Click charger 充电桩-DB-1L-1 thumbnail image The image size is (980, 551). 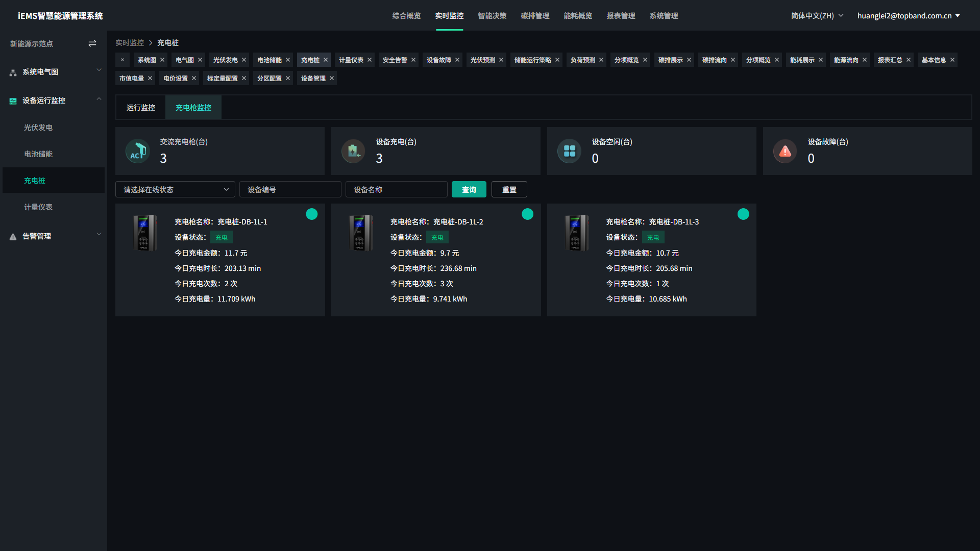click(144, 233)
